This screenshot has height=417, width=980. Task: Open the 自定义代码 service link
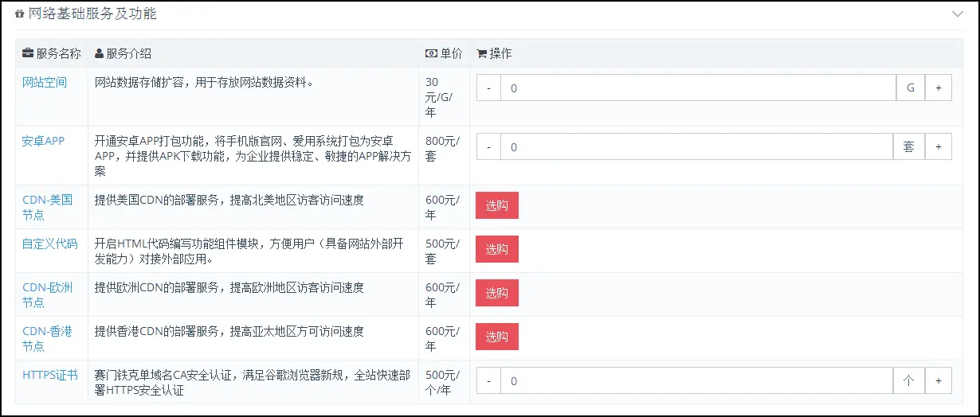point(49,244)
